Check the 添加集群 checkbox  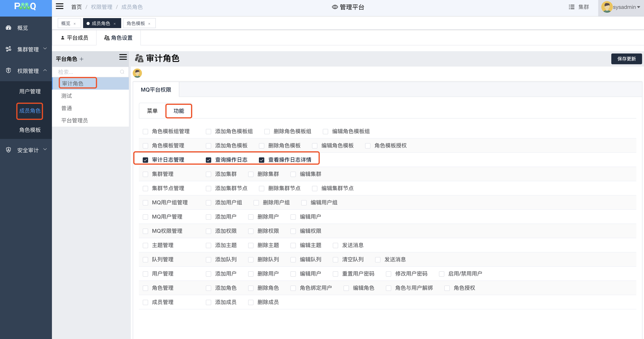coord(208,174)
